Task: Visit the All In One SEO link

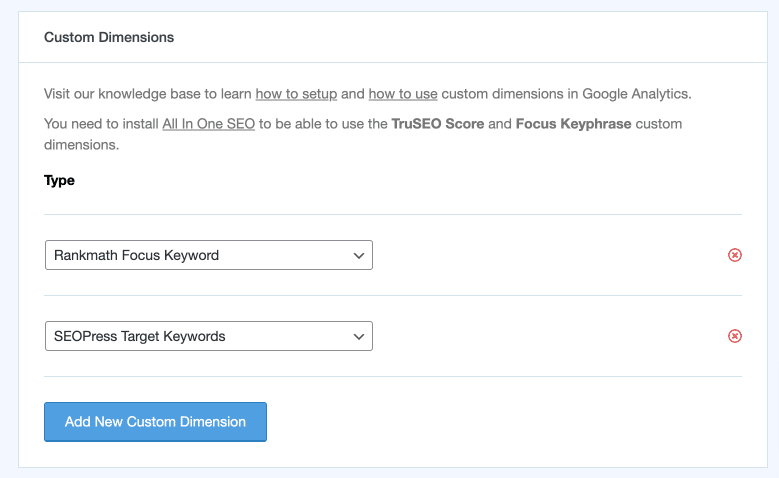Action: tap(208, 124)
